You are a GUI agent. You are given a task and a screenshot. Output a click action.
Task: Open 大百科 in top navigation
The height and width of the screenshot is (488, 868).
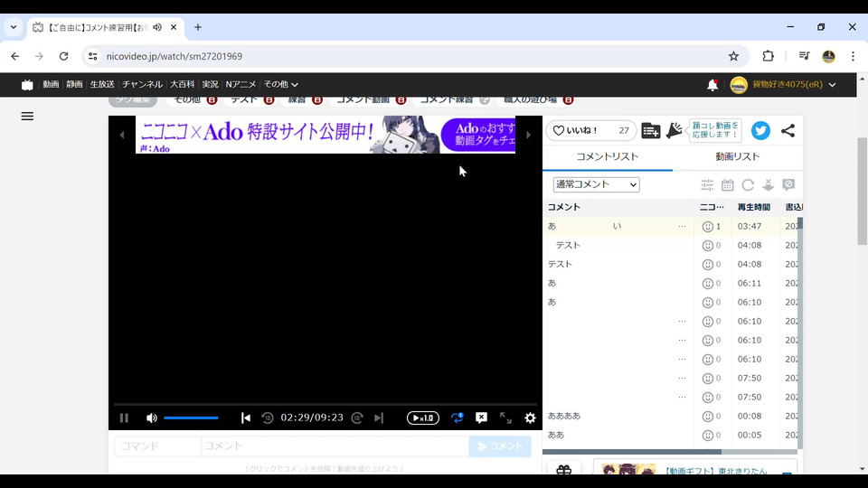coord(182,84)
